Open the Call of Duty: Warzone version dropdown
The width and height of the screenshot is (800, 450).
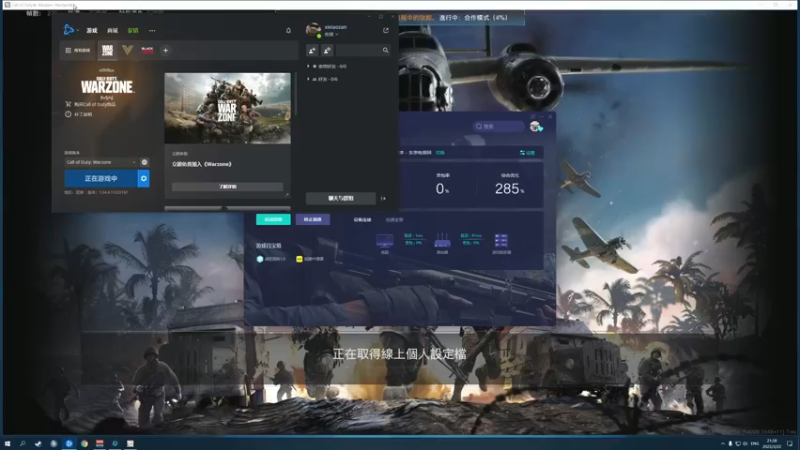101,162
